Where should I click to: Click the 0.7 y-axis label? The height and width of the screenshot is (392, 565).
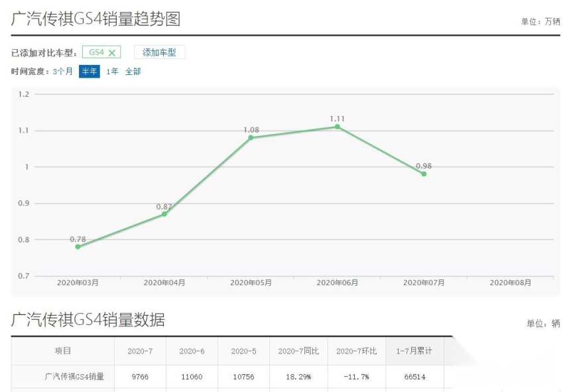(x=24, y=276)
